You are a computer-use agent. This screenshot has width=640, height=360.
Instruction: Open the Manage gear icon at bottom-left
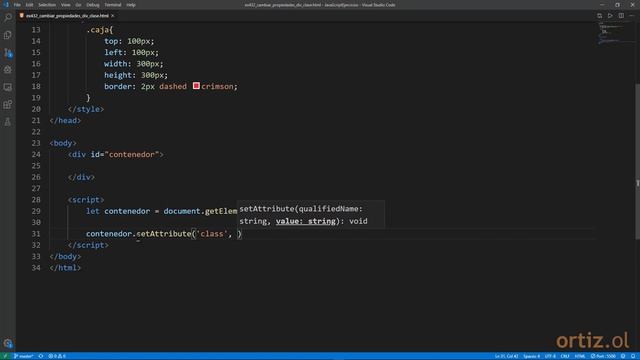pos(8,343)
